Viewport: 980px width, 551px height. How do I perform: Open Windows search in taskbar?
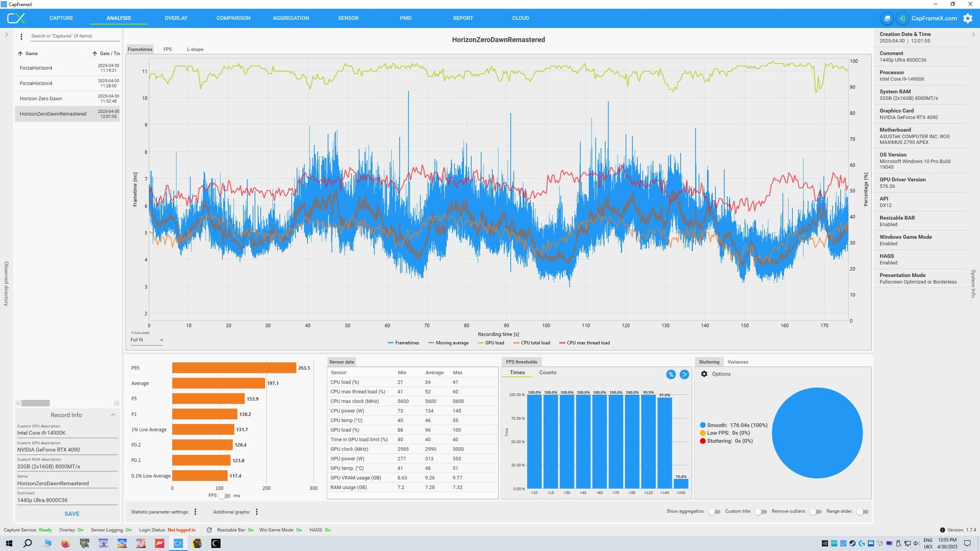[x=27, y=543]
